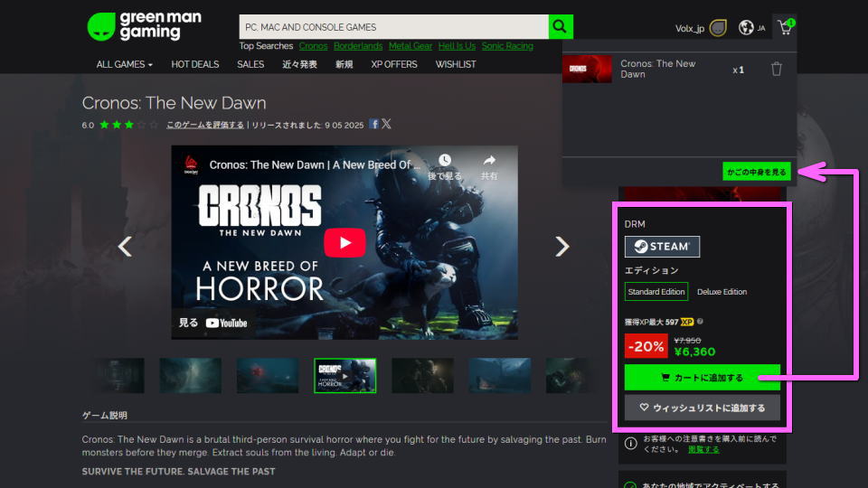Viewport: 868px width, 488px height.
Task: Click the user XP badge icon
Action: click(718, 28)
